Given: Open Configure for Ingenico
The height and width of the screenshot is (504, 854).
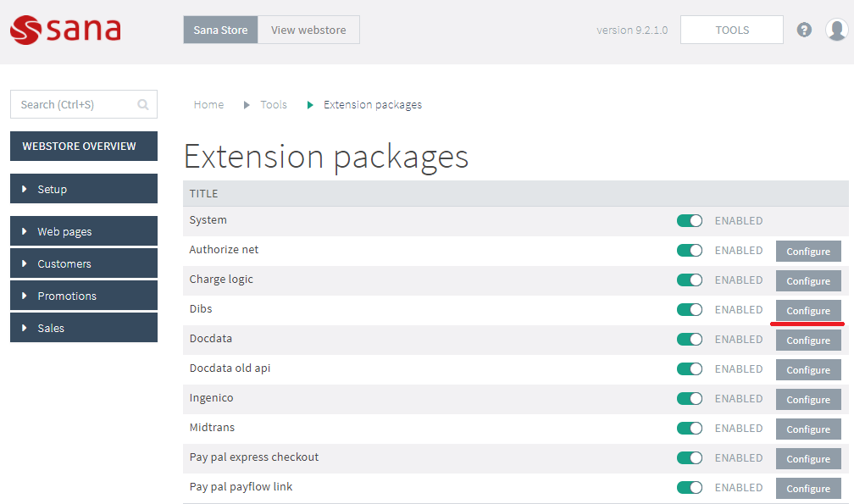Looking at the screenshot, I should click(808, 400).
